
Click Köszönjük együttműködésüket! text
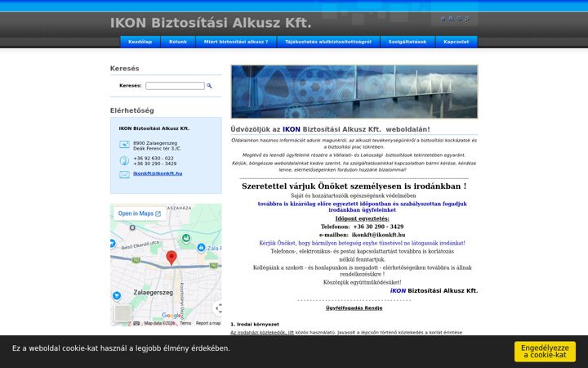362,282
